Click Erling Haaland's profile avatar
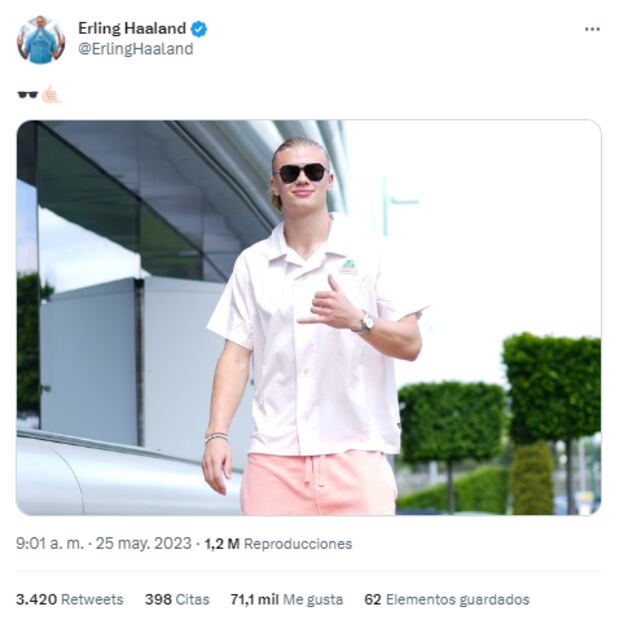This screenshot has height=620, width=619. point(41,40)
